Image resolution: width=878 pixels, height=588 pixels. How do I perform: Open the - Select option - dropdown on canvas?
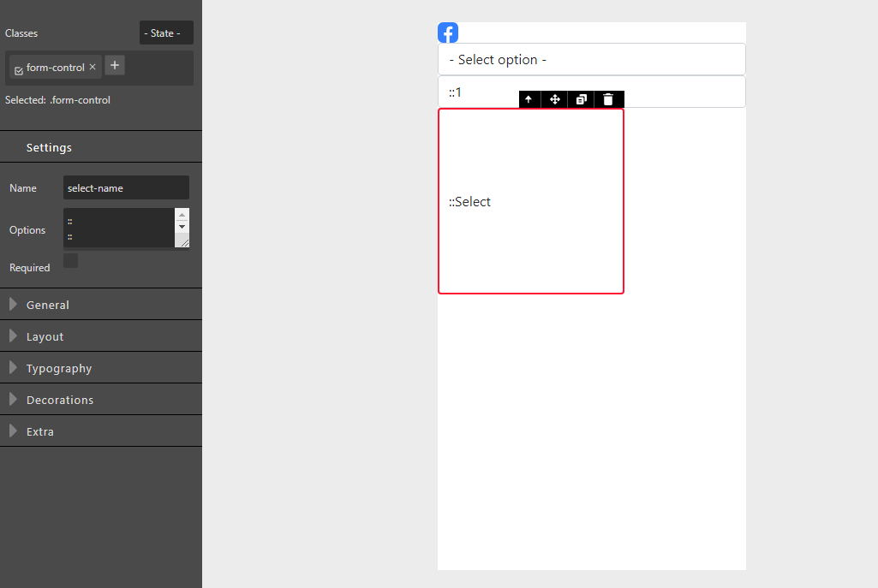click(591, 58)
